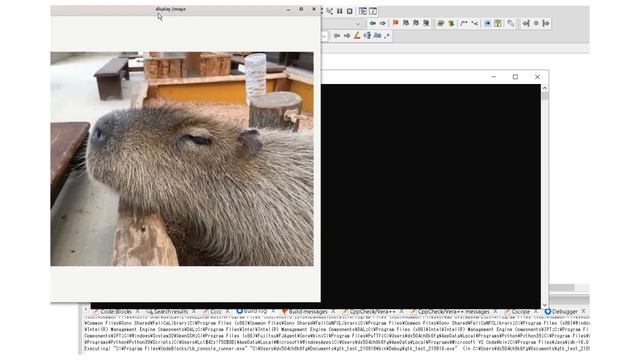Switch to the Cscope tab
Screen dimensions: 640x360
tap(520, 312)
